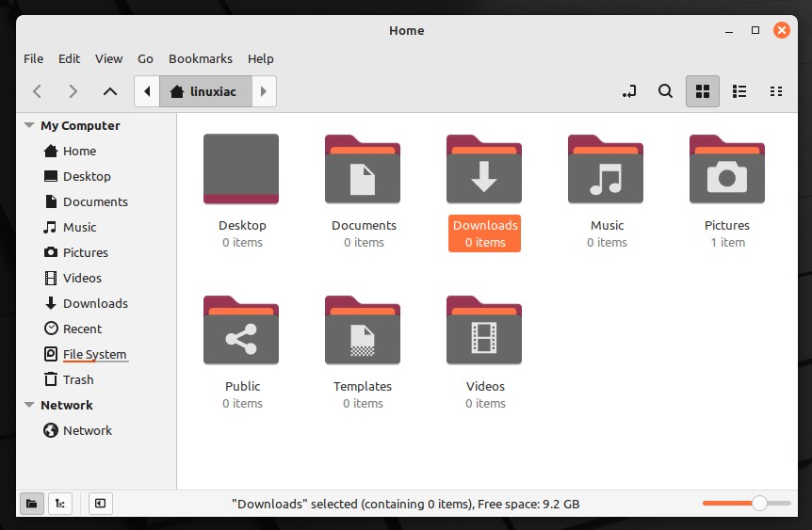Open the Network item with globe icon
The height and width of the screenshot is (530, 812).
tap(98, 430)
